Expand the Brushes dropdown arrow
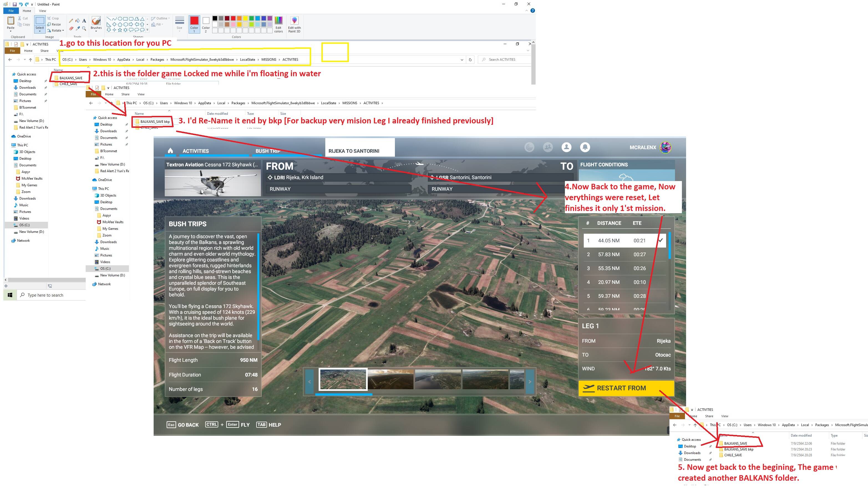The image size is (868, 494). (96, 32)
